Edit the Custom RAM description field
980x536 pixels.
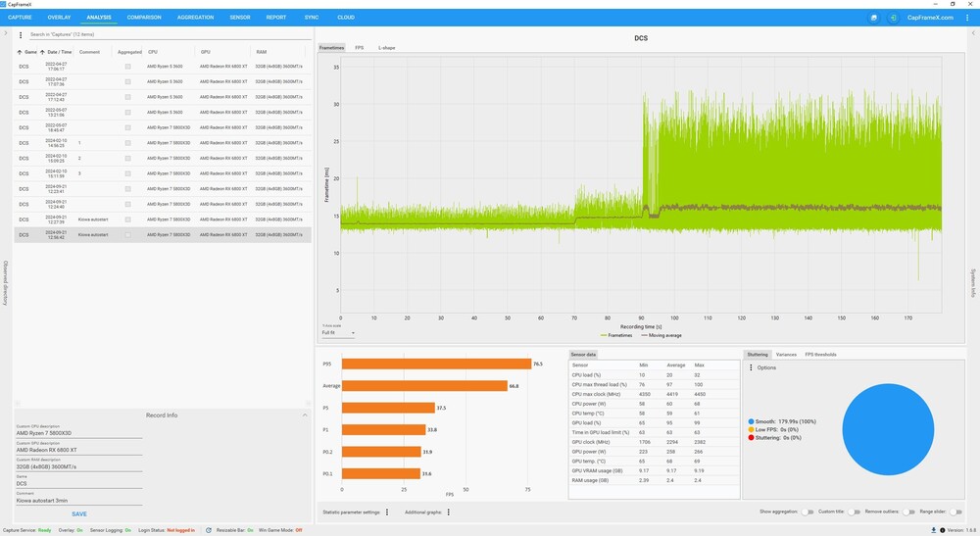pos(78,466)
